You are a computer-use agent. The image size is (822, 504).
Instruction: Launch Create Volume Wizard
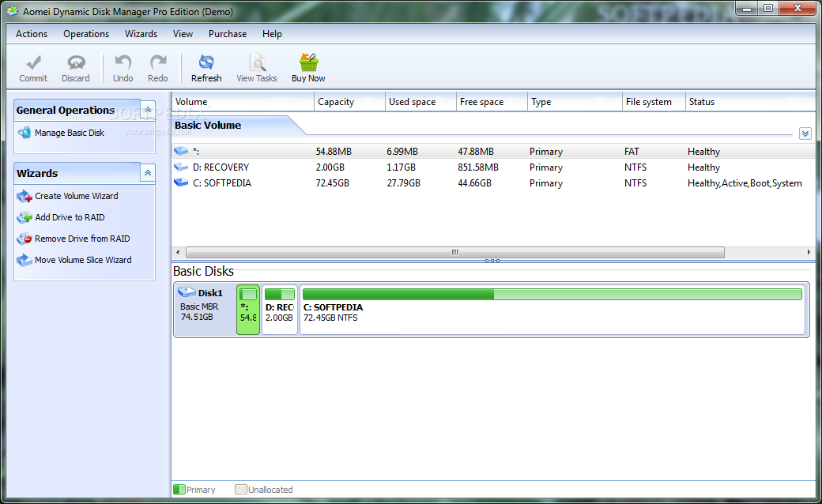pos(77,196)
